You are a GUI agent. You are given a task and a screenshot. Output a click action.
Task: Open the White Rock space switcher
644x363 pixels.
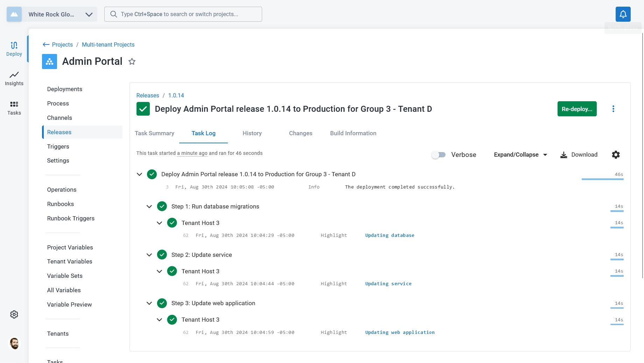coord(52,14)
